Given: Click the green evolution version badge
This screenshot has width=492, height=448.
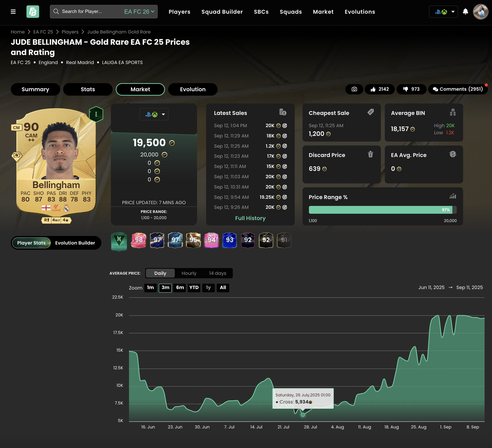Looking at the screenshot, I should 119,241.
